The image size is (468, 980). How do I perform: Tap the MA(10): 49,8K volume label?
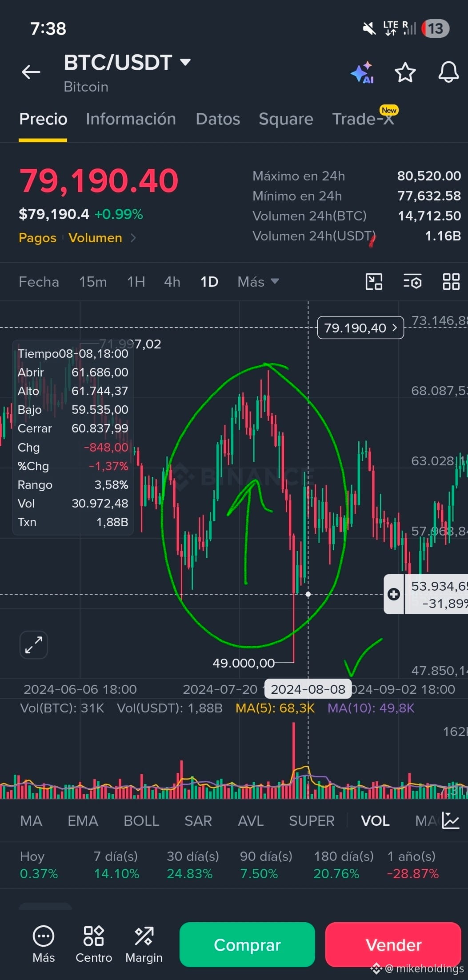371,708
